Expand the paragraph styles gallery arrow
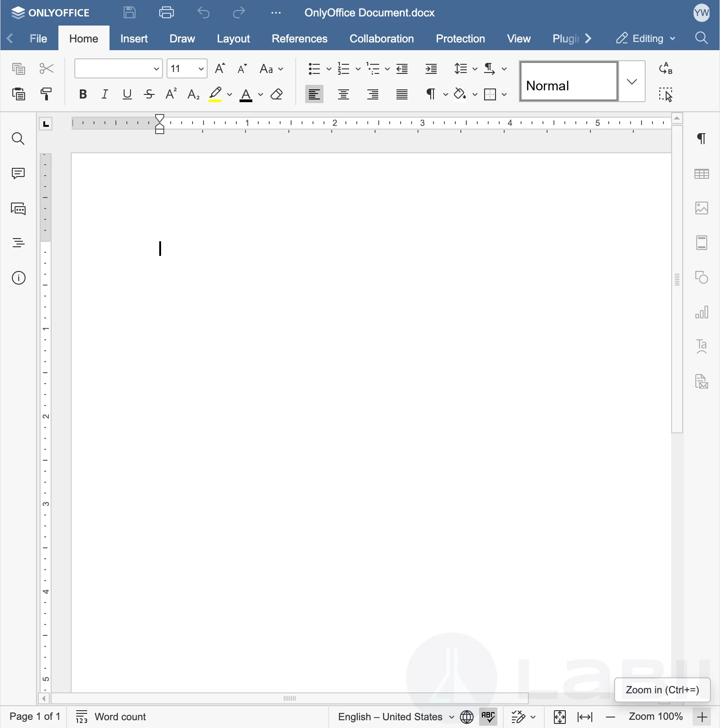 632,82
